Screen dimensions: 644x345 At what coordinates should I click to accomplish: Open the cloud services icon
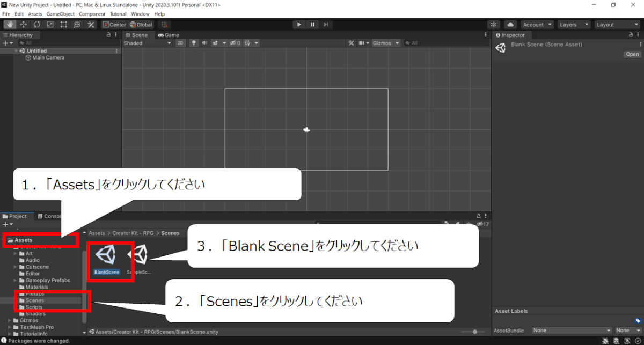click(510, 25)
